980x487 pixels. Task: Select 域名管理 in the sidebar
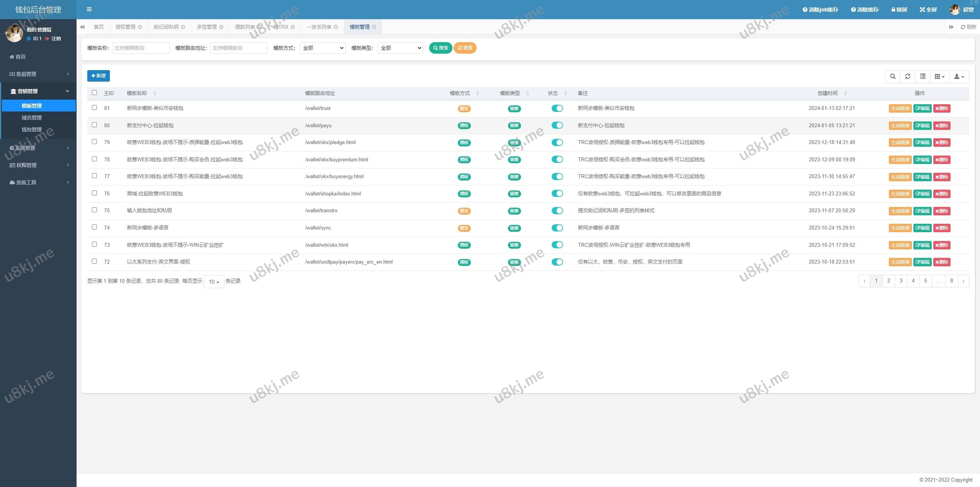(32, 118)
